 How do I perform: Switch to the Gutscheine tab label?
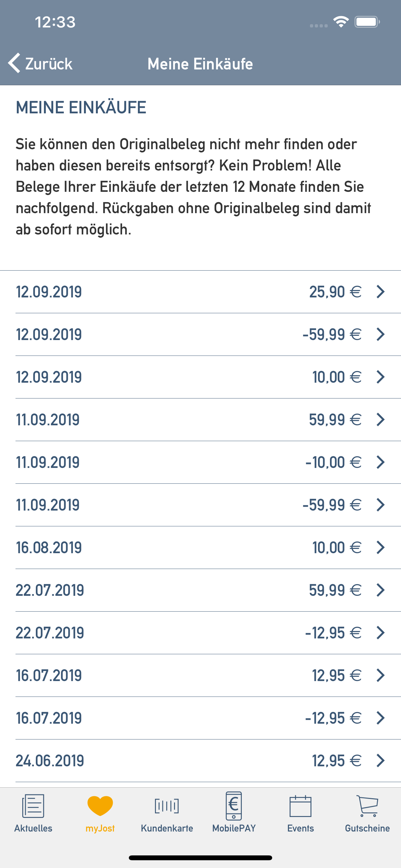coord(367,828)
